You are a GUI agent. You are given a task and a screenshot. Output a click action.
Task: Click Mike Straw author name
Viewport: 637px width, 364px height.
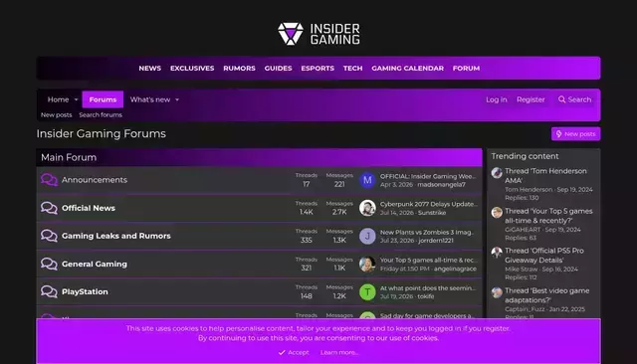[x=522, y=270]
